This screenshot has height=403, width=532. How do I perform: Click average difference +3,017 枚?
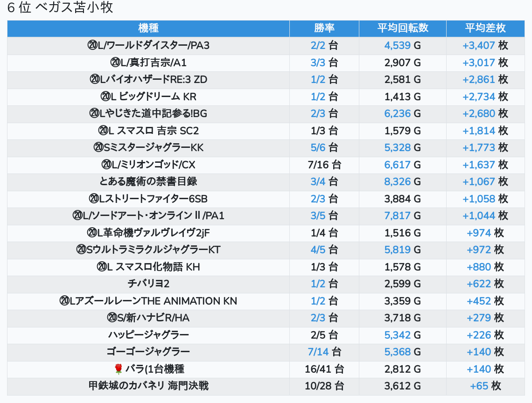(x=485, y=63)
